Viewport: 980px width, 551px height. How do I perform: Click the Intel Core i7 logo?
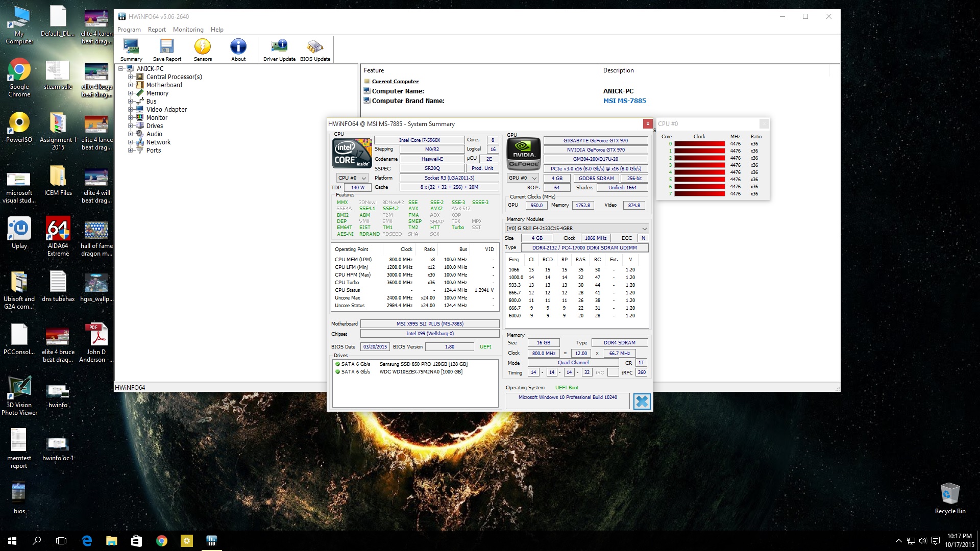352,153
